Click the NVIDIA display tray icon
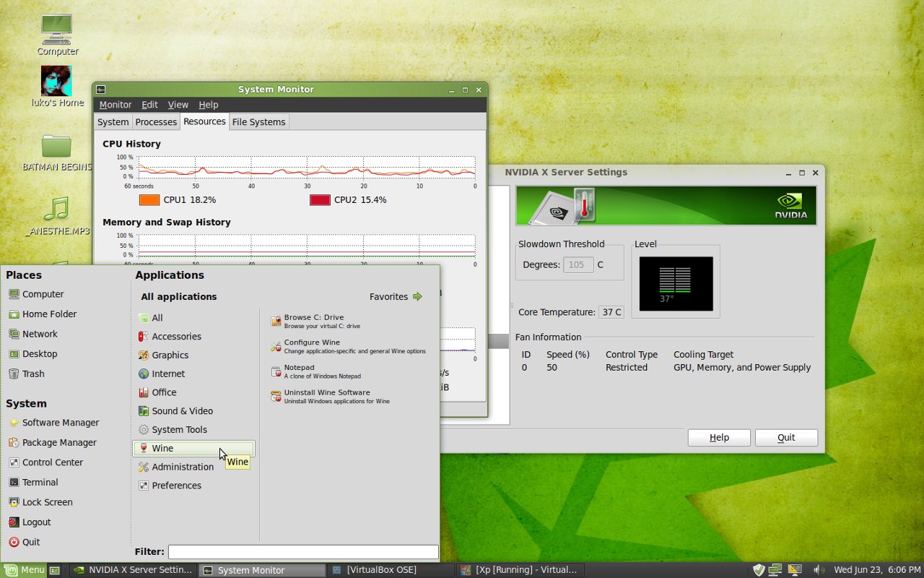 794,570
